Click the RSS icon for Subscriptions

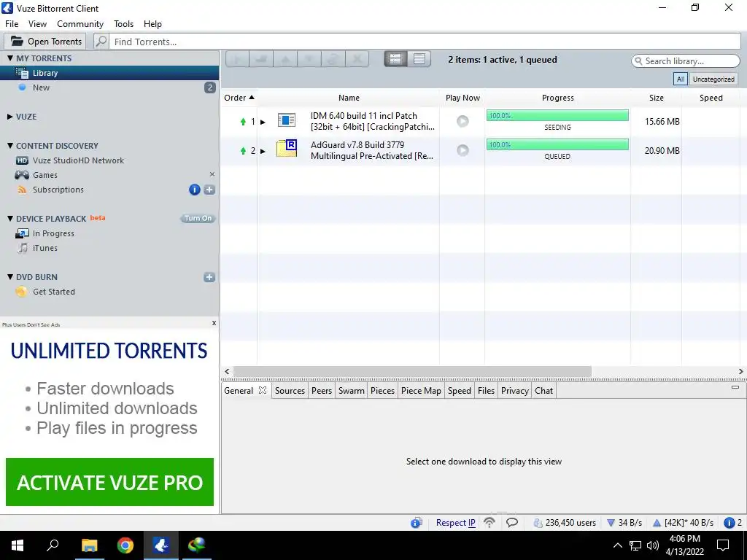click(x=22, y=190)
